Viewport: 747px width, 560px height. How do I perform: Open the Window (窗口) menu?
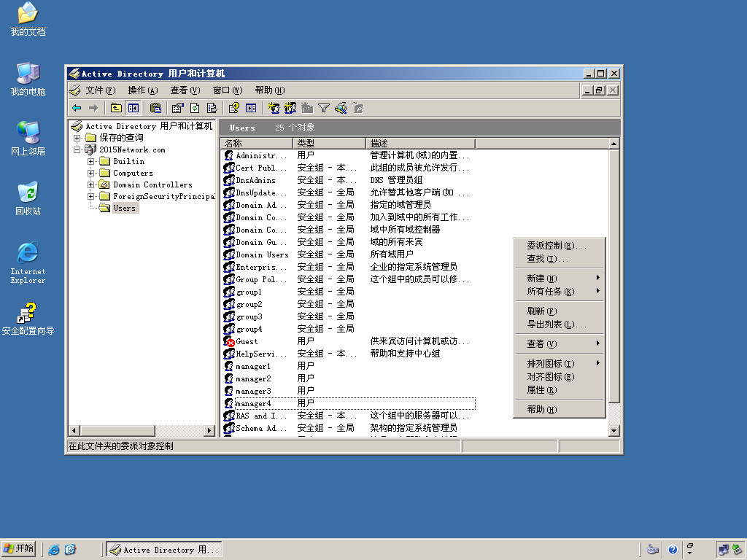pos(228,90)
